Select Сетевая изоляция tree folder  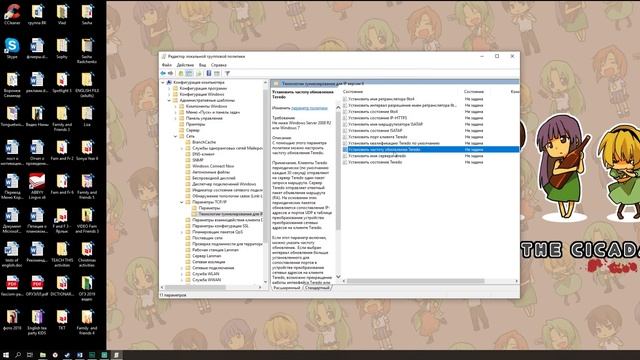click(x=209, y=262)
